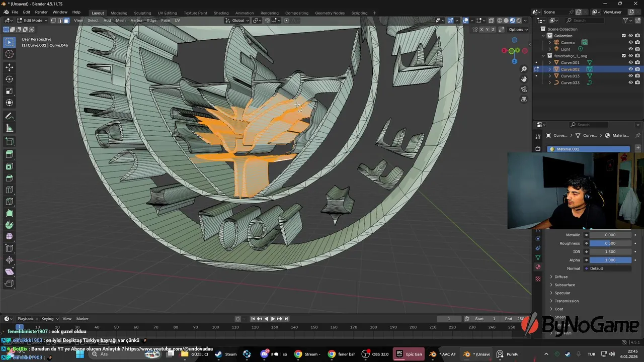Open the File menu
The image size is (644, 362).
[x=15, y=12]
